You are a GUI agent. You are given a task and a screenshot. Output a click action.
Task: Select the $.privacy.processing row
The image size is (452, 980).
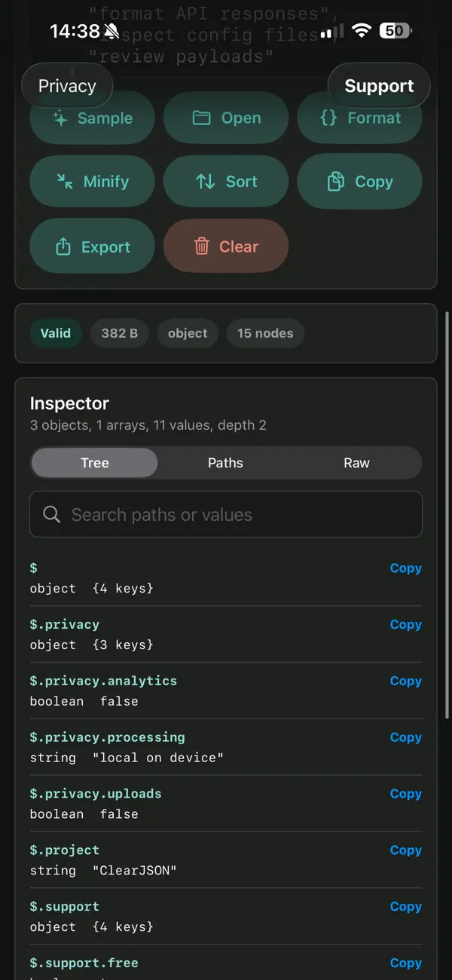click(x=226, y=748)
